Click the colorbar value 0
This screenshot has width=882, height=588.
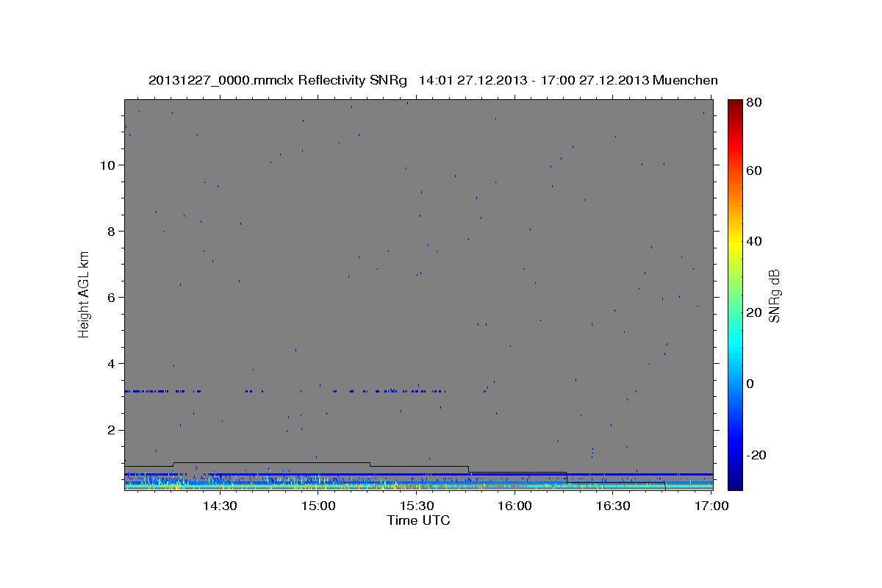click(x=752, y=384)
